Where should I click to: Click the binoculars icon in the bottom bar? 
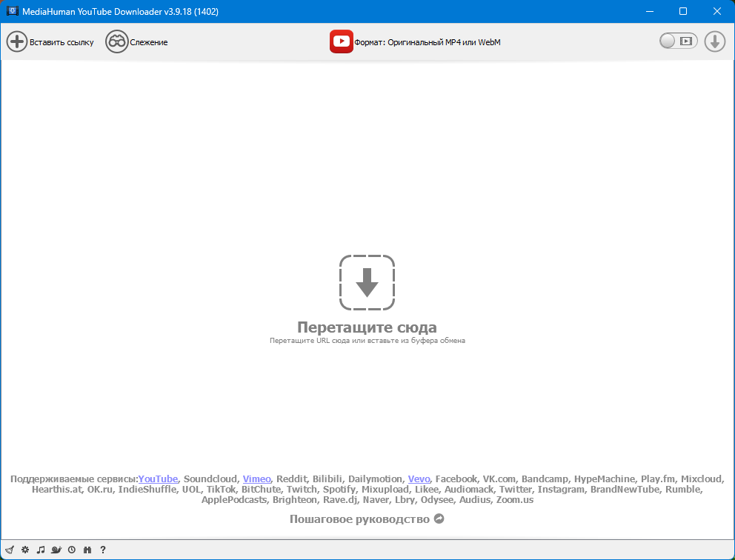coord(87,550)
